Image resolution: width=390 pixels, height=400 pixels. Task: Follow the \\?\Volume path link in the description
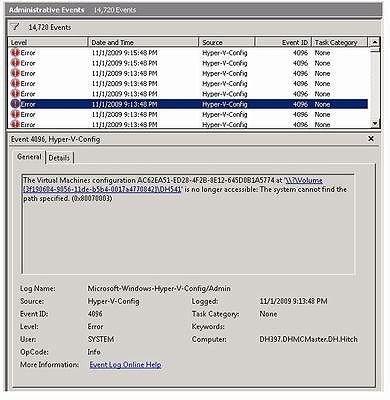tap(173, 185)
